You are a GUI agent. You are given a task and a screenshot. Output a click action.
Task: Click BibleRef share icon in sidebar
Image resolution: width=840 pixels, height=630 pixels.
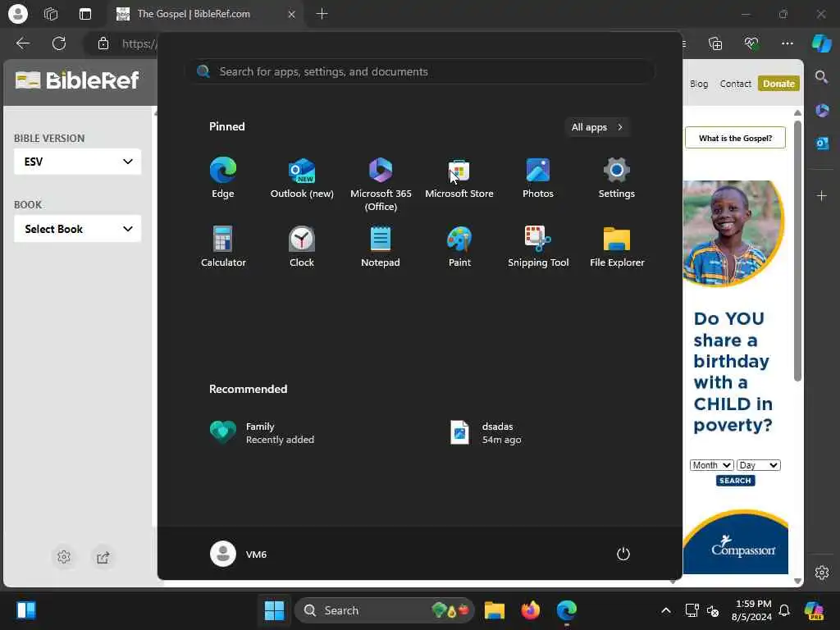[x=103, y=557]
